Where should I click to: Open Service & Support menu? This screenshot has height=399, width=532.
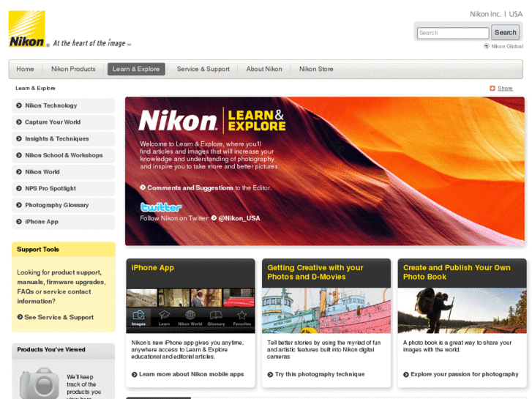click(x=203, y=69)
